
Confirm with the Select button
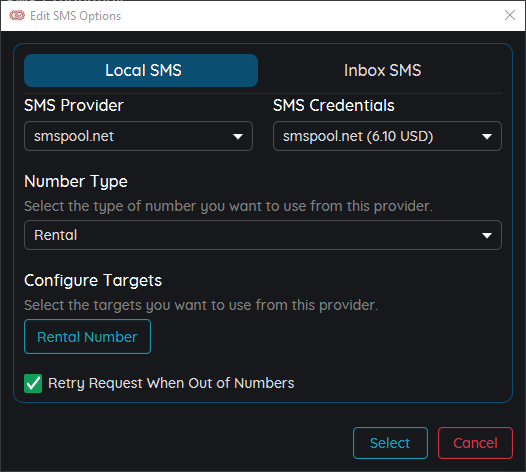390,443
